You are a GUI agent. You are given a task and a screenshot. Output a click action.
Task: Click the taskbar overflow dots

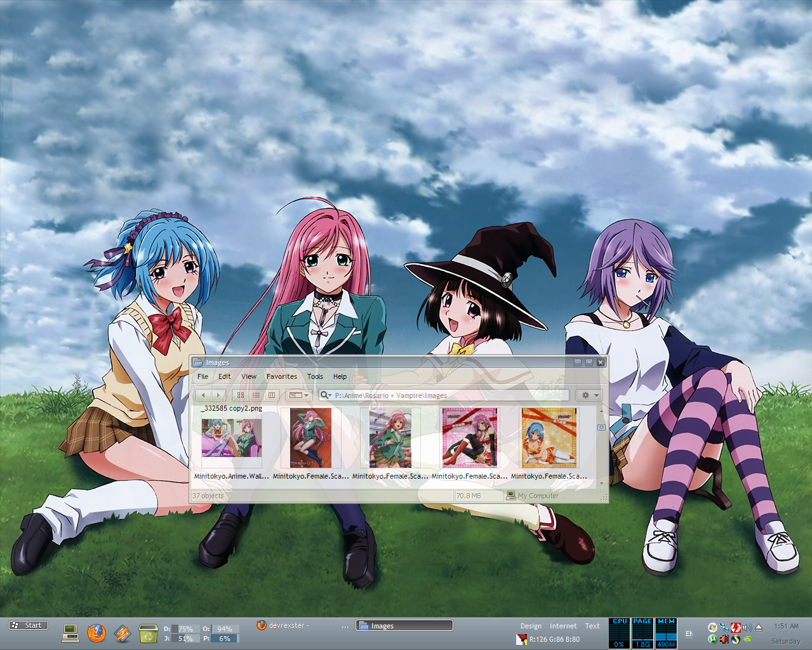pyautogui.click(x=345, y=627)
